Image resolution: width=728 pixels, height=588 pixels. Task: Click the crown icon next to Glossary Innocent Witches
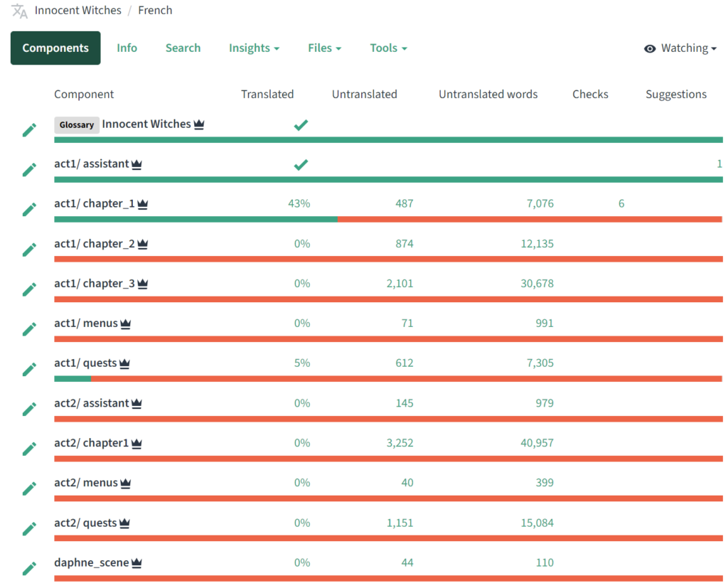199,124
